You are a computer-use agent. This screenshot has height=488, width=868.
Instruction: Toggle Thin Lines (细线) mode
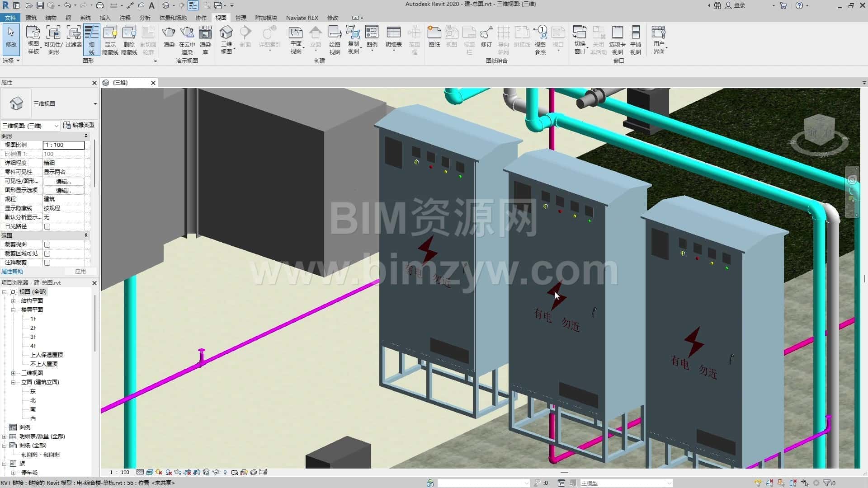(92, 40)
